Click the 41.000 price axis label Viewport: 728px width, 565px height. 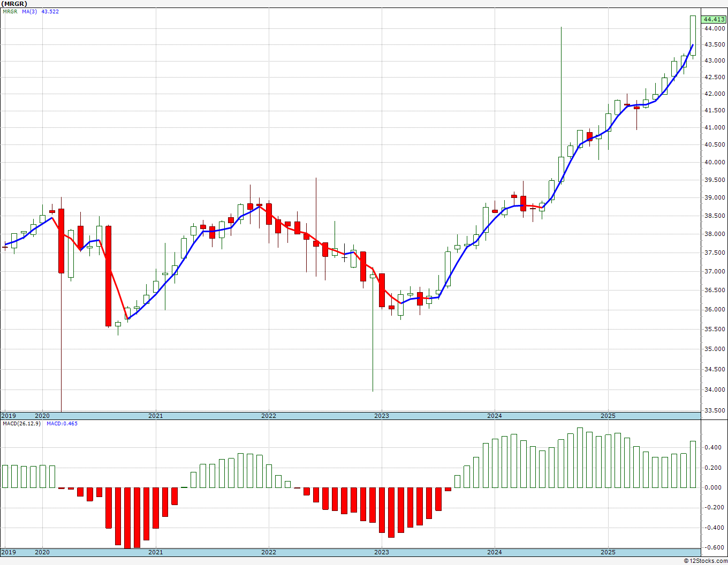click(x=715, y=127)
